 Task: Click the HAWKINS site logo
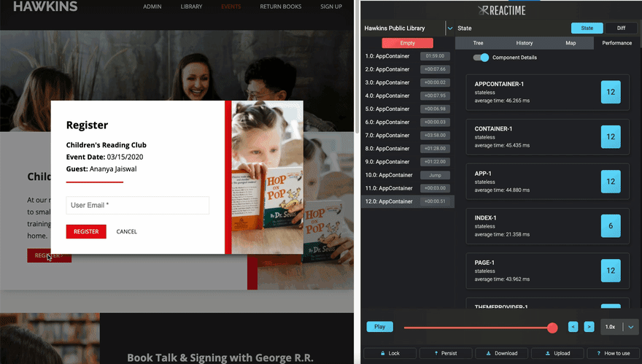45,7
